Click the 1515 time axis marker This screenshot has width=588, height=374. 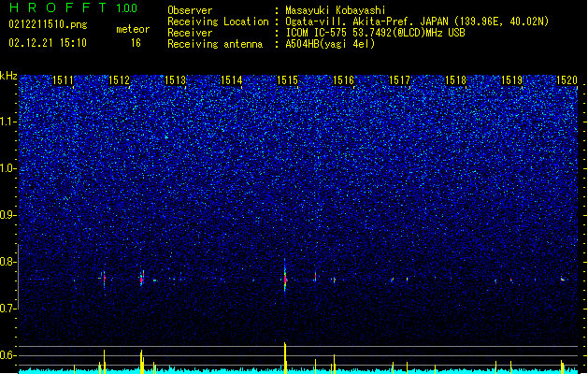point(287,80)
